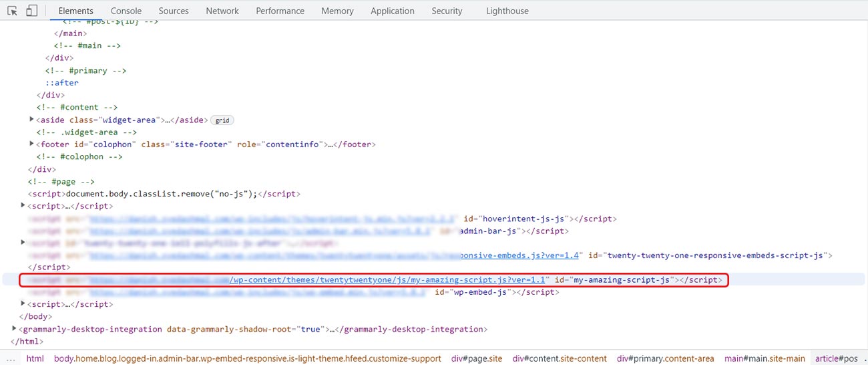Expand the aside widget-area node
Viewport: 868px width, 365px height.
click(x=32, y=120)
